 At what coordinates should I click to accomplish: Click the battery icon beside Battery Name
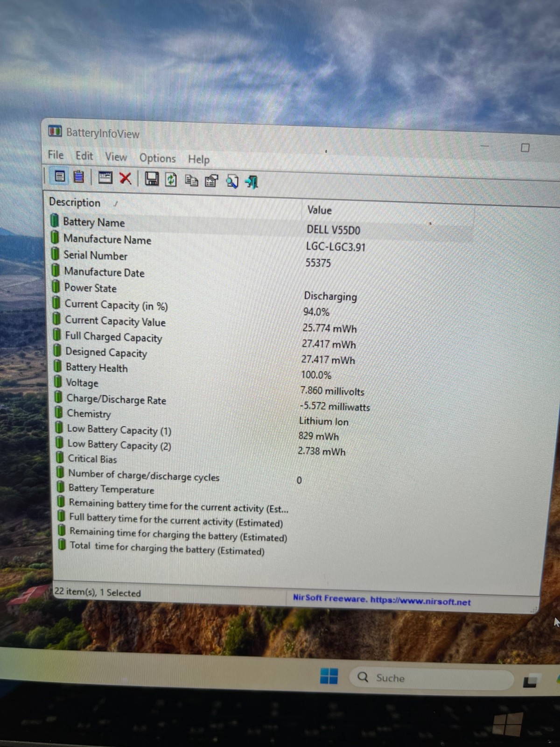pos(55,220)
